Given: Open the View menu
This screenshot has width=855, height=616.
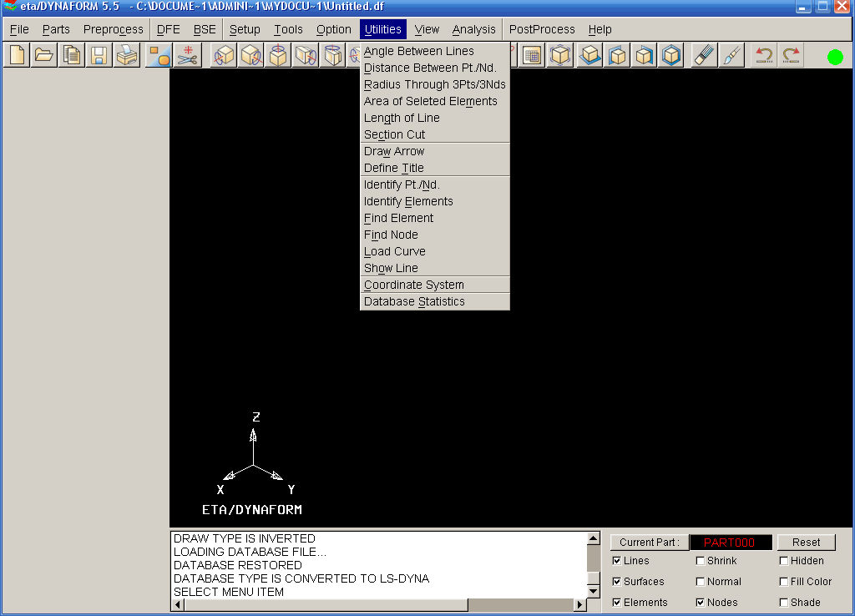Looking at the screenshot, I should point(427,29).
